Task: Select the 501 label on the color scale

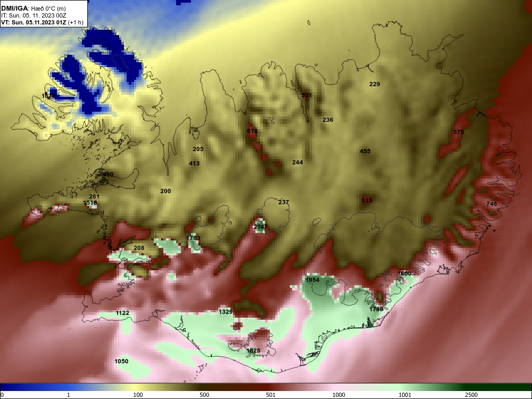Action: point(271,395)
